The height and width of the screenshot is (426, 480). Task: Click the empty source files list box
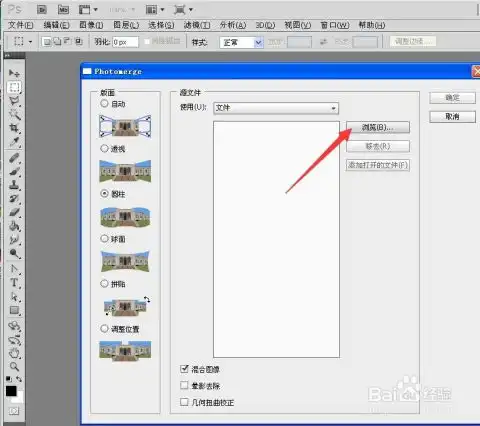pos(276,239)
